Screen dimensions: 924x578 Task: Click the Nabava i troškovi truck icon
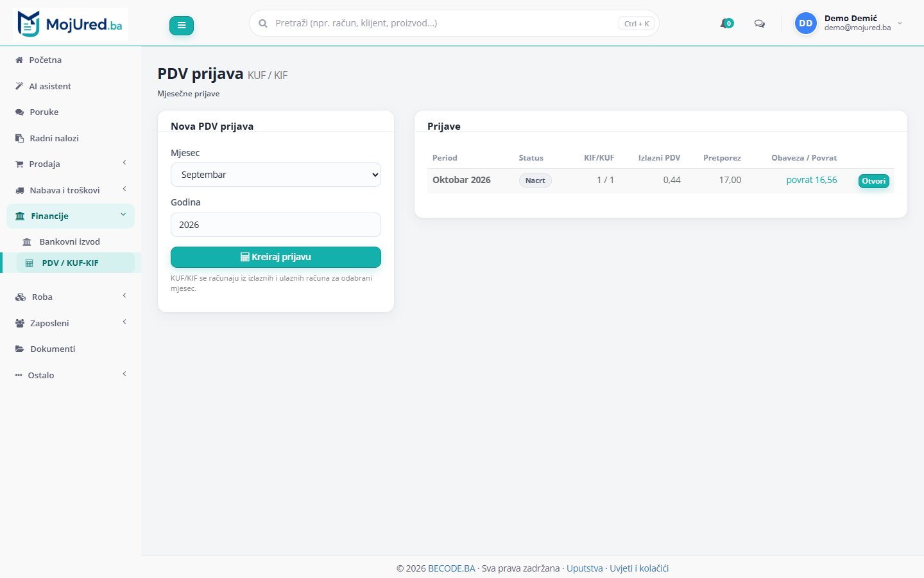point(19,190)
